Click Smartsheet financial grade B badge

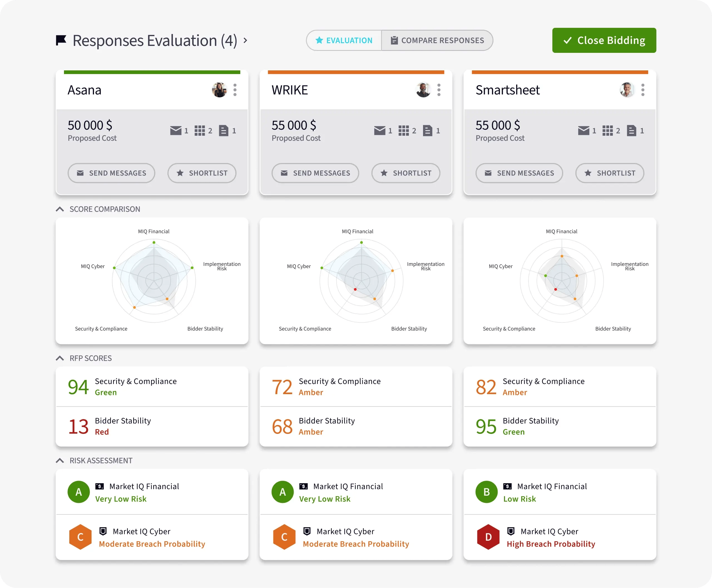click(x=486, y=492)
